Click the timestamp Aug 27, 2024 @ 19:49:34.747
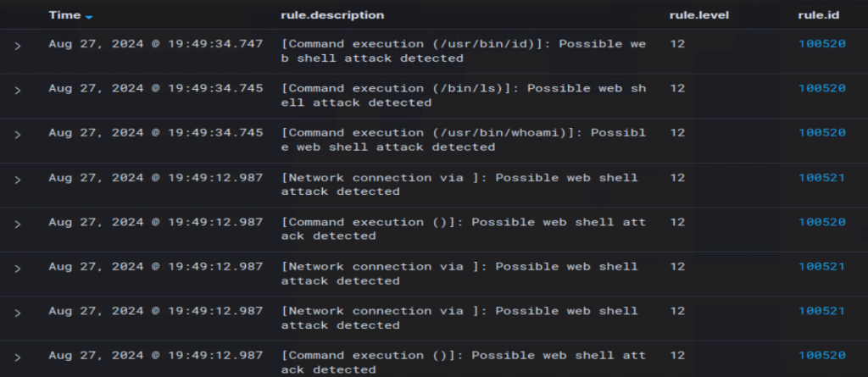Image resolution: width=868 pixels, height=377 pixels. click(x=155, y=44)
